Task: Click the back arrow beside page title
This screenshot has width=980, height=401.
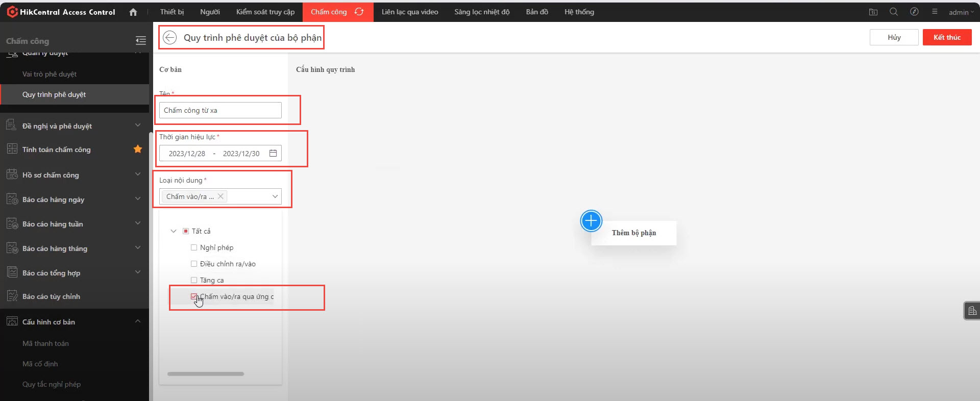Action: coord(170,37)
